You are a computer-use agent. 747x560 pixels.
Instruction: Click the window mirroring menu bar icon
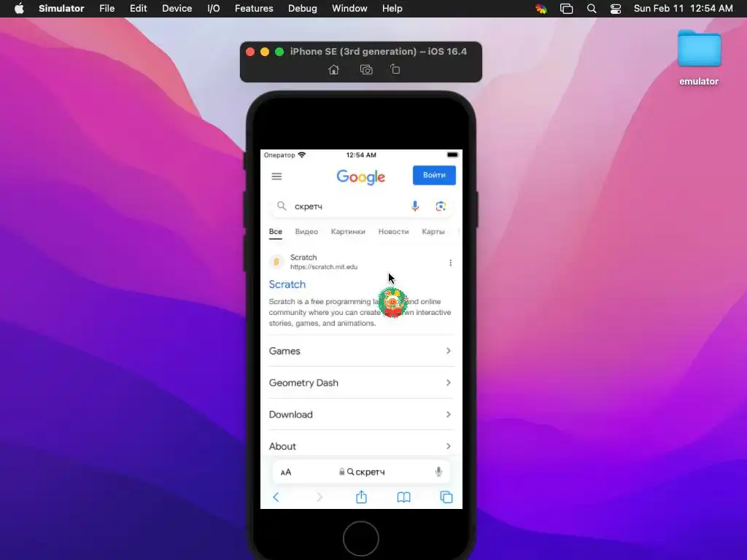pyautogui.click(x=566, y=9)
